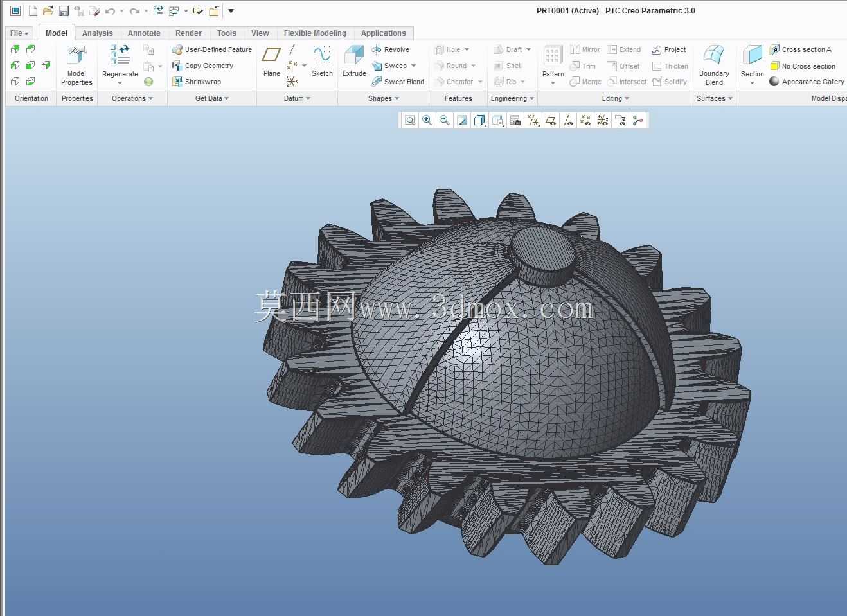Screen dimensions: 847x616
Task: Switch to the View tab
Action: (260, 33)
